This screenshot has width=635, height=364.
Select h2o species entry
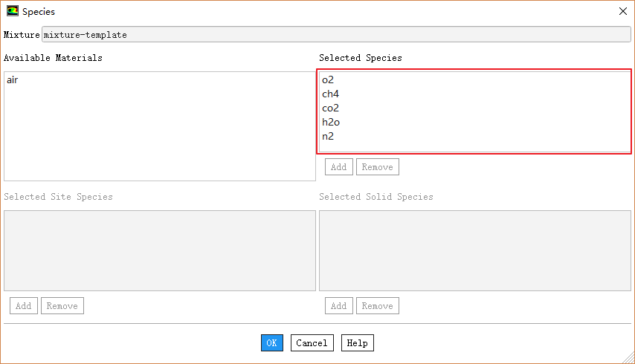click(x=331, y=122)
